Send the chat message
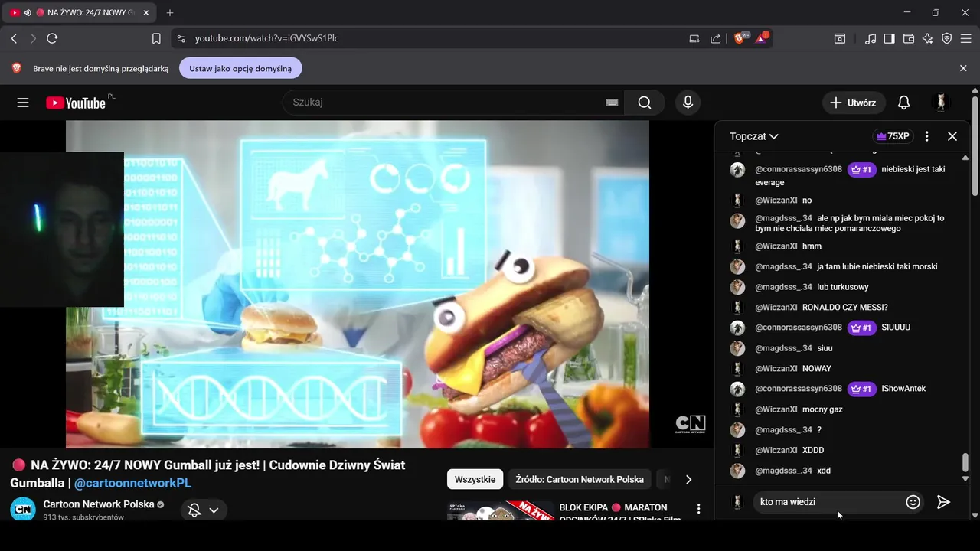 [943, 502]
